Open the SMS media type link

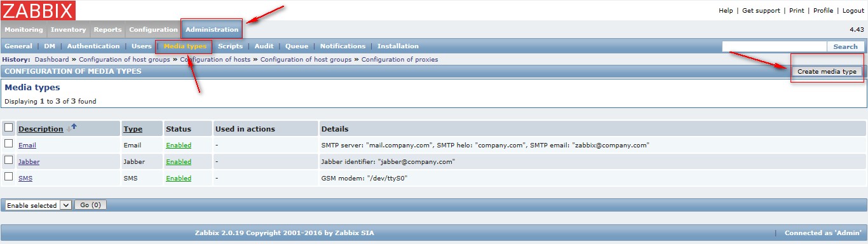tap(25, 179)
